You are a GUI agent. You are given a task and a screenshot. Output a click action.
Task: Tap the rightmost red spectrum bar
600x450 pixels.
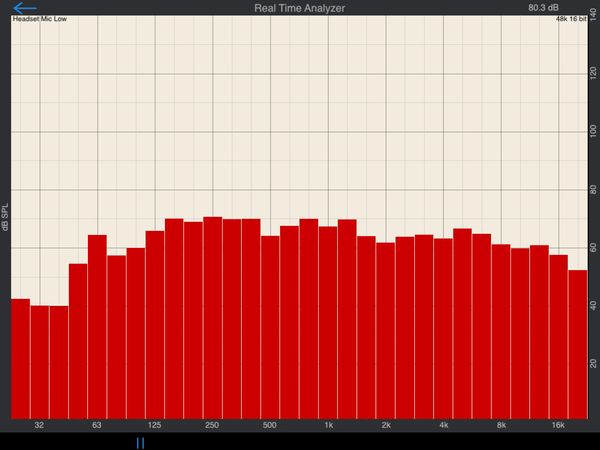click(x=578, y=344)
